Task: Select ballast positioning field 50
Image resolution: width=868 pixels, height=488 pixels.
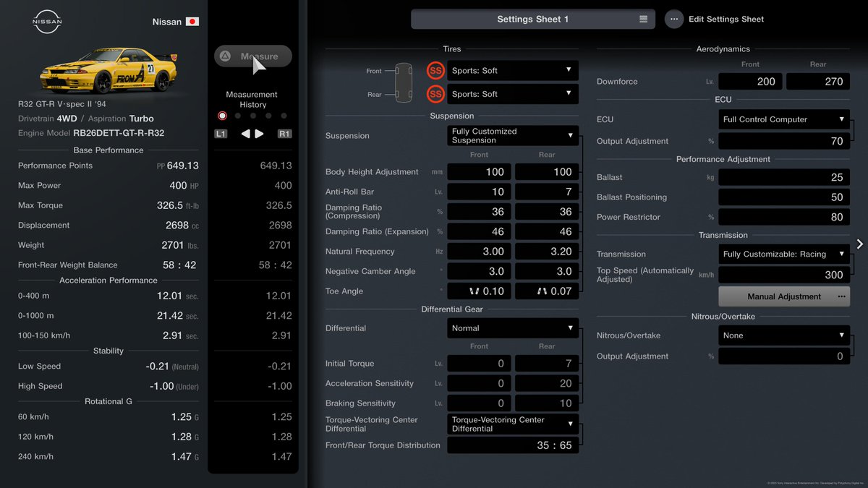Action: click(x=784, y=197)
